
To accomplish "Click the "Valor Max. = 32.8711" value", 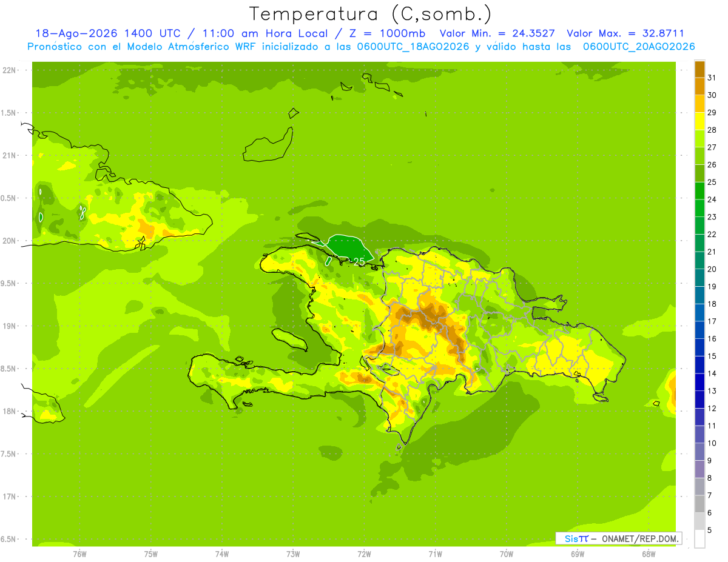I will (625, 34).
